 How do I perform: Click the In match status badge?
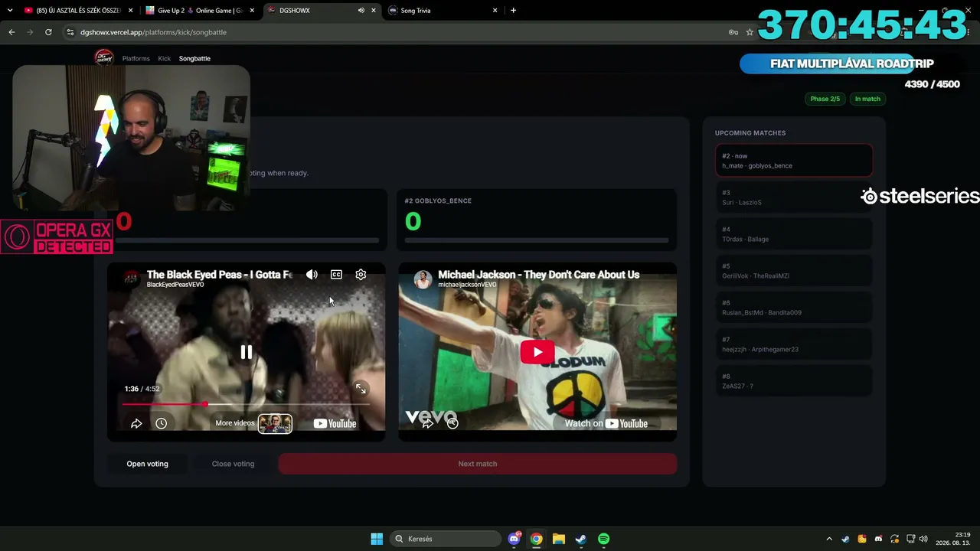tap(867, 99)
